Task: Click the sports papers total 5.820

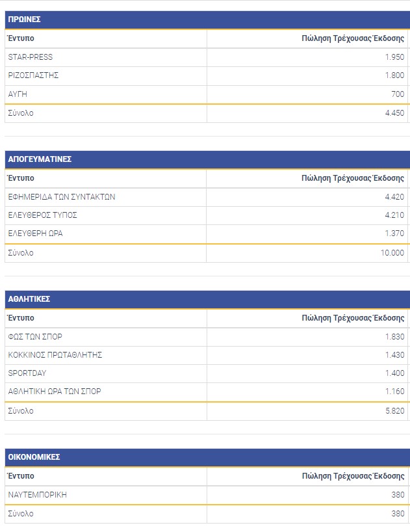Action: click(394, 411)
